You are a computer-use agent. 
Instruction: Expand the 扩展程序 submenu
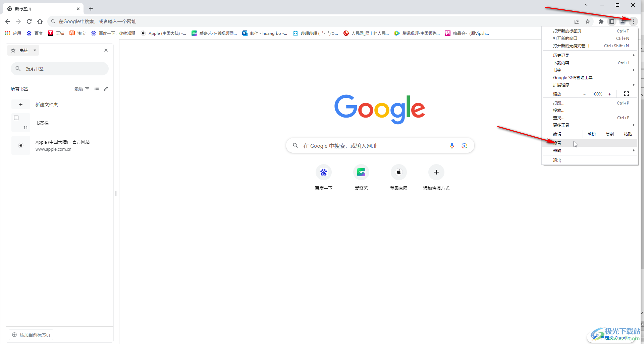pyautogui.click(x=590, y=85)
